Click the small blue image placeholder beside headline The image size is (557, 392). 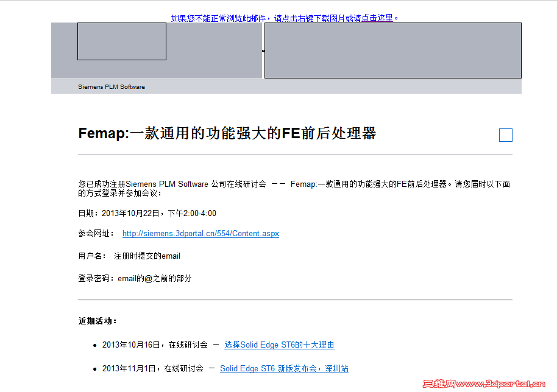point(505,135)
